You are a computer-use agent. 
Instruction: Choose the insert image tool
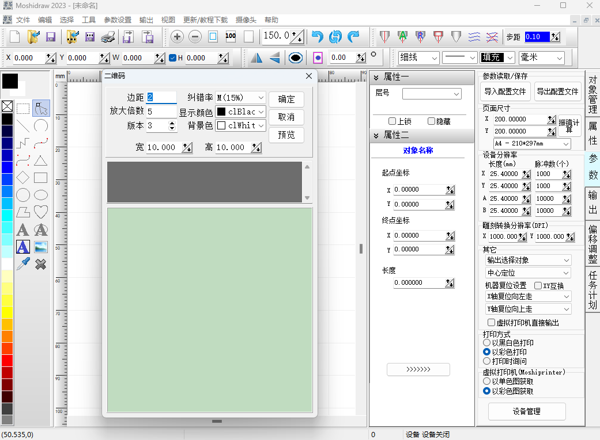41,247
